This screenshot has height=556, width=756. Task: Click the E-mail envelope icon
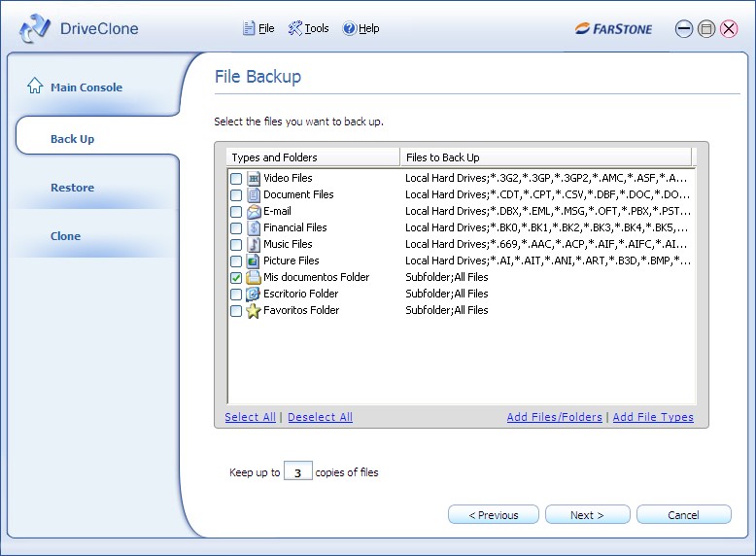[x=254, y=212]
